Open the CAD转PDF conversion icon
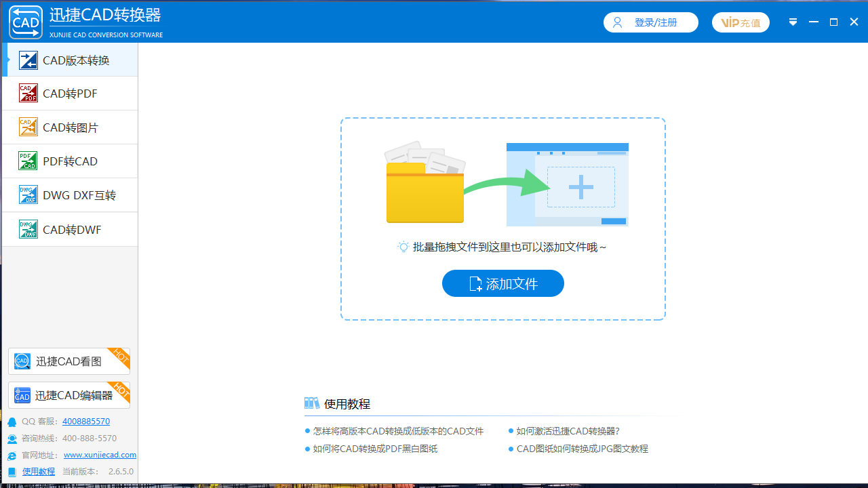 pos(28,93)
